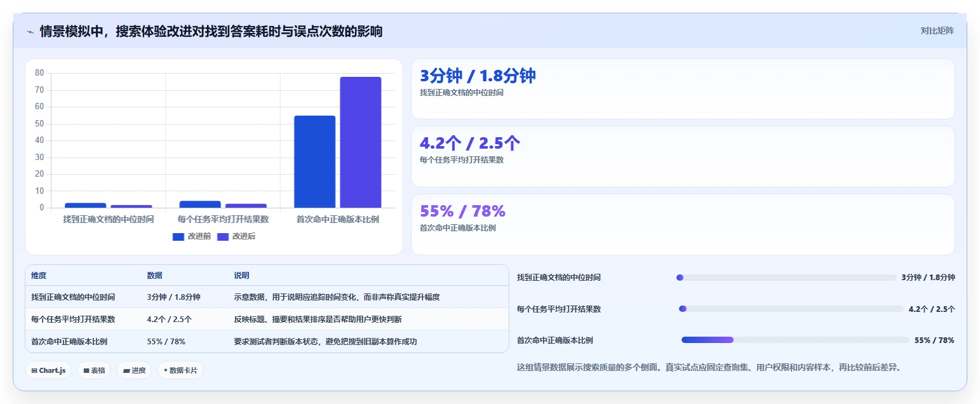Click table row label 首次命中正确版本比例
The height and width of the screenshot is (404, 980).
(69, 341)
